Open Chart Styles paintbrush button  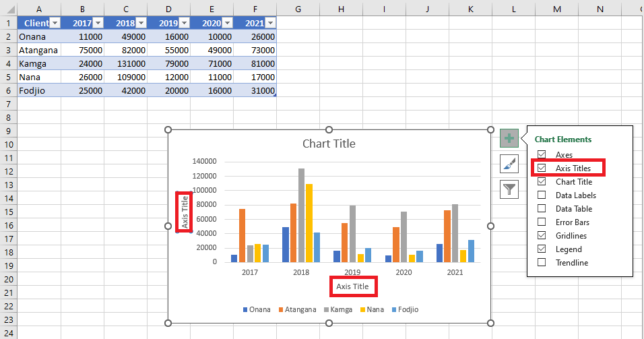point(509,164)
